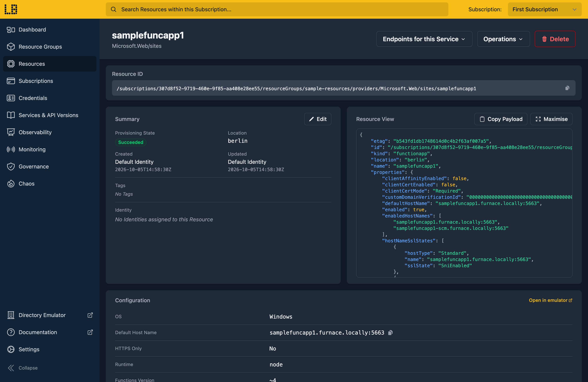Maximise the Resource View panel

coord(551,119)
